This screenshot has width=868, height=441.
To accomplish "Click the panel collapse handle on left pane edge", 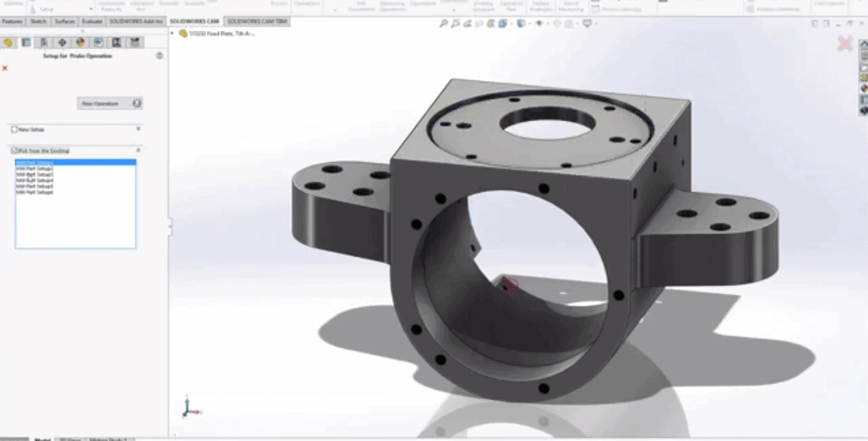I will (170, 227).
